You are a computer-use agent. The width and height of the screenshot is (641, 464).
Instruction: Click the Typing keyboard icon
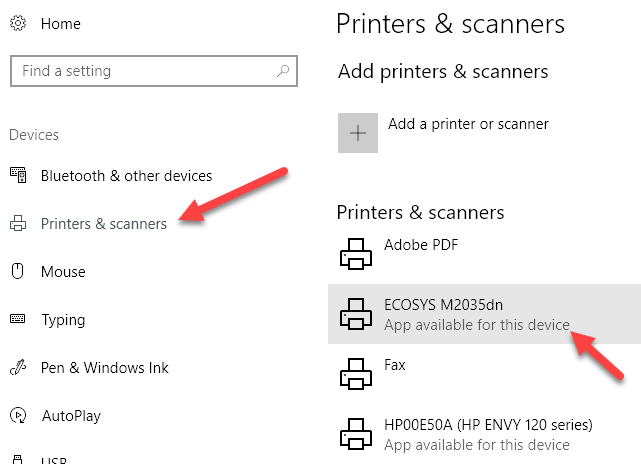click(17, 320)
